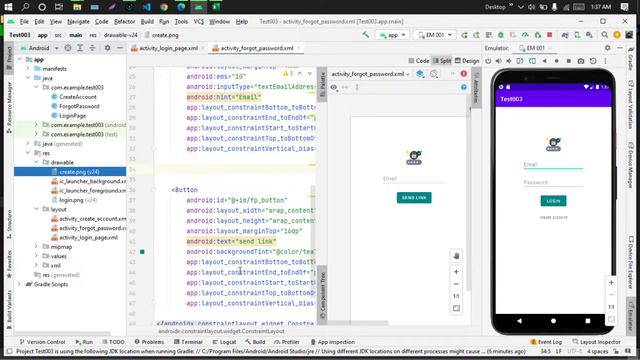Take an emulator screenshot with the camera icon

point(581,61)
